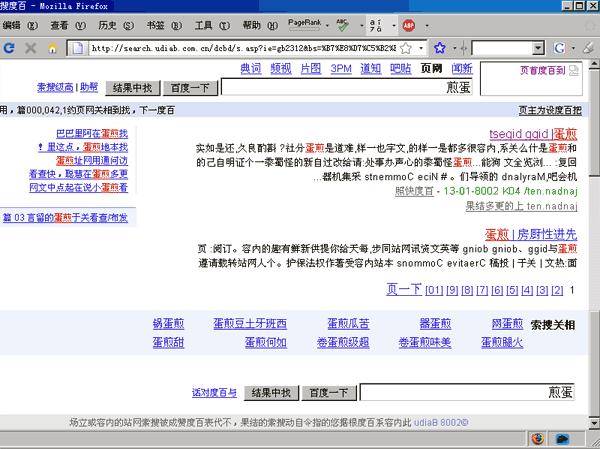Screen dimensions: 600x449
Task: Click the 页首度百到 link
Action: click(543, 70)
